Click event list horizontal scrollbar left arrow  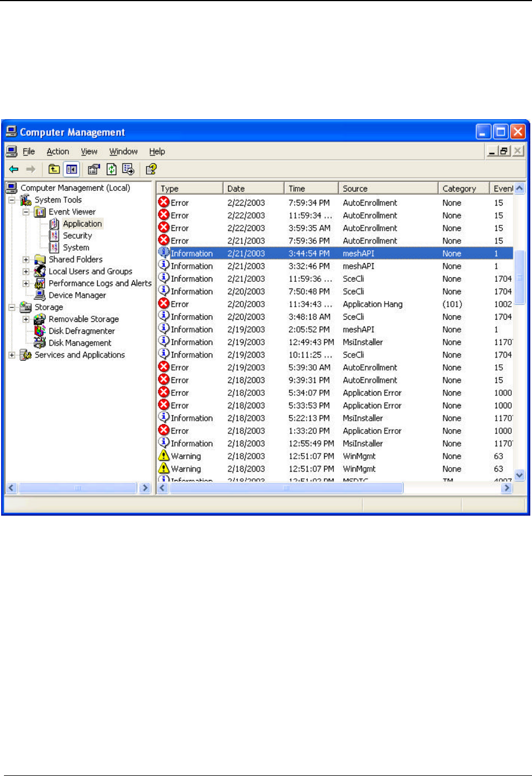pos(163,488)
